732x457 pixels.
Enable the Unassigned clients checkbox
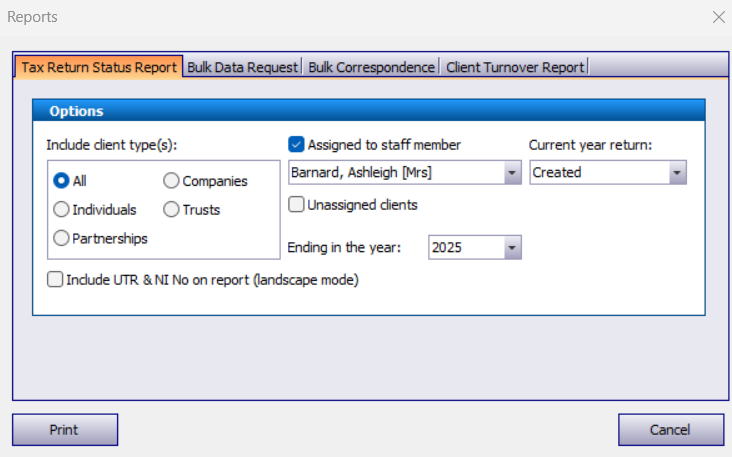(x=296, y=205)
